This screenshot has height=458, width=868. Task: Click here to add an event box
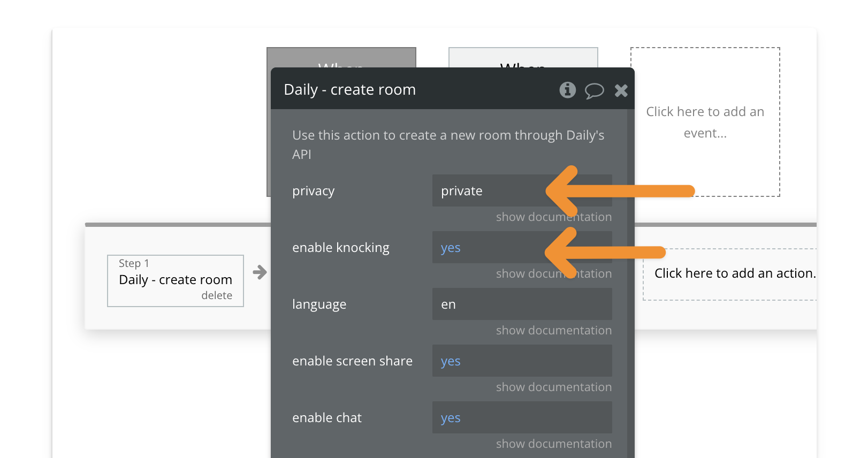pos(705,122)
